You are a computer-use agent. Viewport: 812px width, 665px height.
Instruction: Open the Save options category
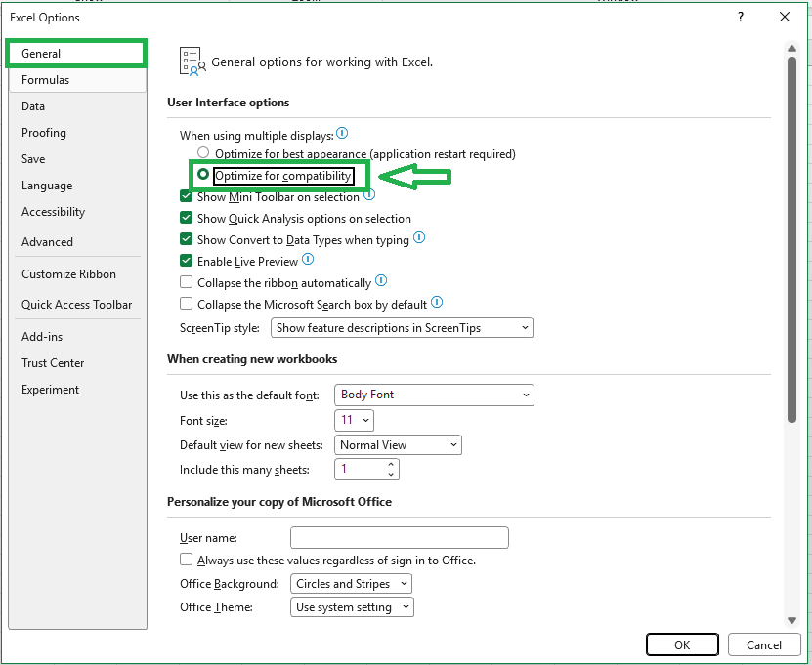coord(77,159)
